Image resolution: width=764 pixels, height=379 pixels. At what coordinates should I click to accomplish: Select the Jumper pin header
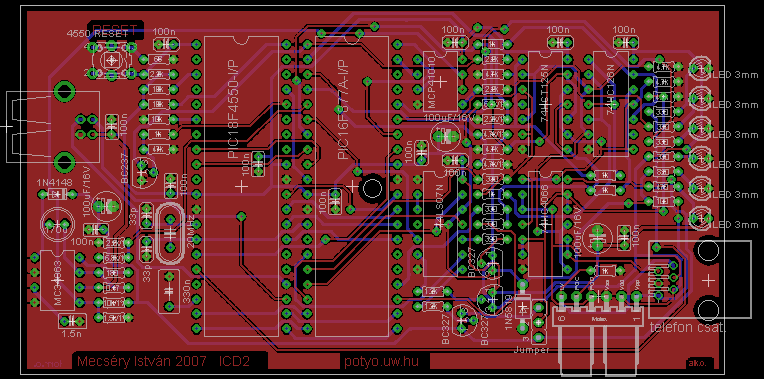tap(538, 322)
